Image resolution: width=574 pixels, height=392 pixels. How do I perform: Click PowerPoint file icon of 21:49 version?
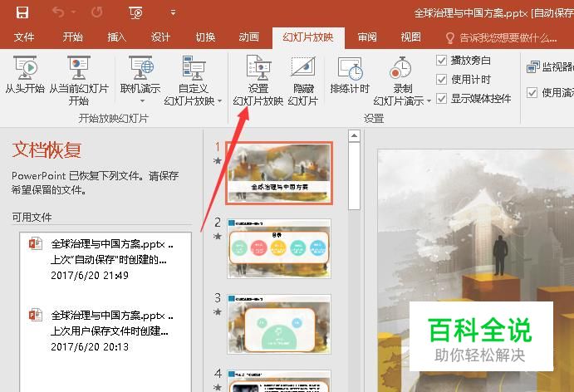pyautogui.click(x=36, y=243)
